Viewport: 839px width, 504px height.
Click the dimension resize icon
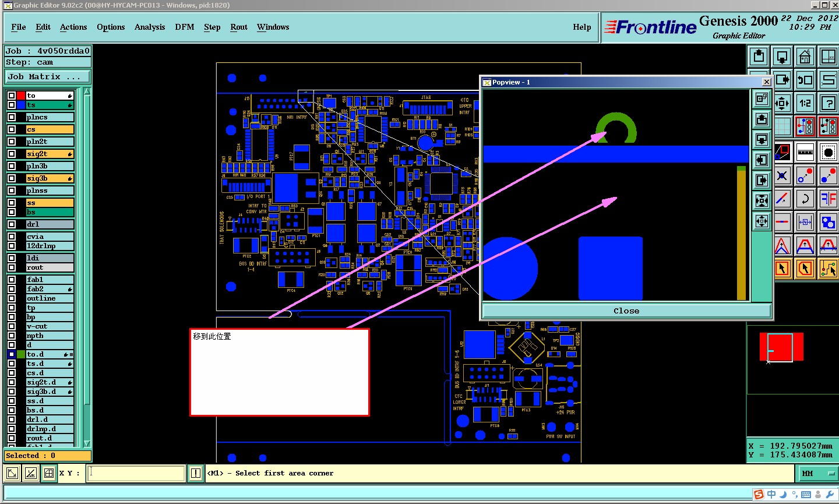click(805, 222)
